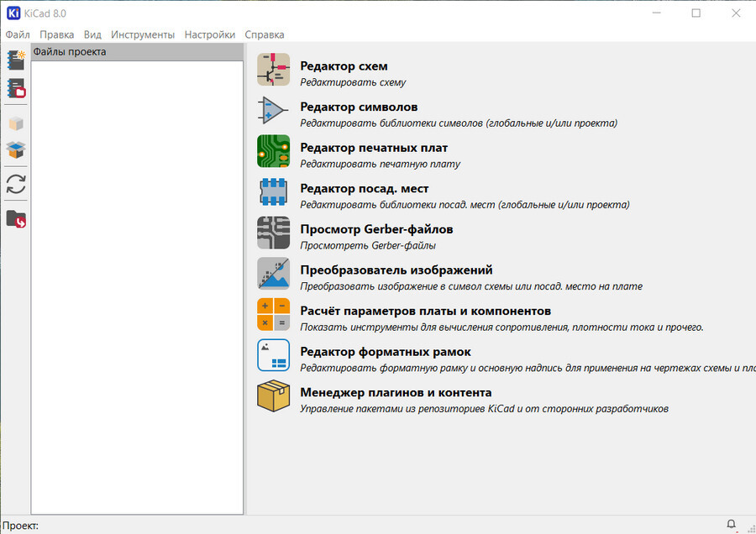Viewport: 756px width, 534px height.
Task: Show notifications with the bell icon
Action: point(731,524)
